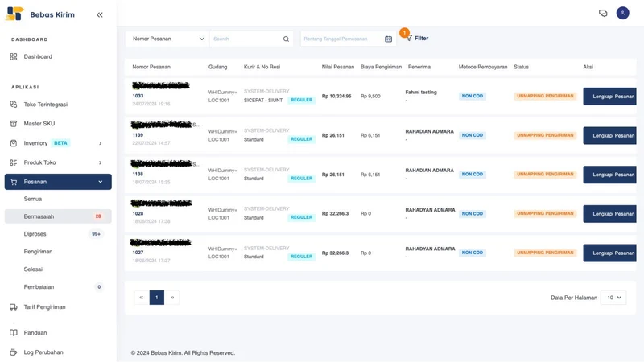Screen dimensions: 644x362
Task: Click NON COD badge for order 1139
Action: pos(473,135)
